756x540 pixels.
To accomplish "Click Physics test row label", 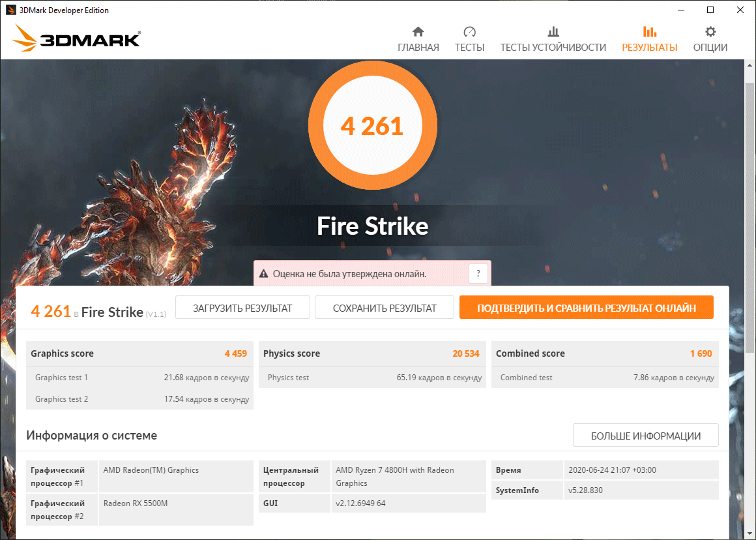I will [288, 378].
